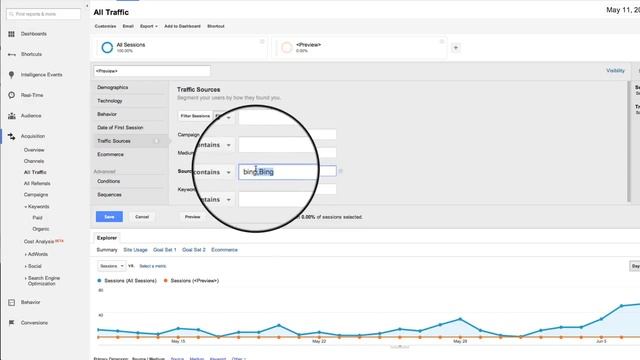Click the search magnifier in Find reports

[11, 14]
